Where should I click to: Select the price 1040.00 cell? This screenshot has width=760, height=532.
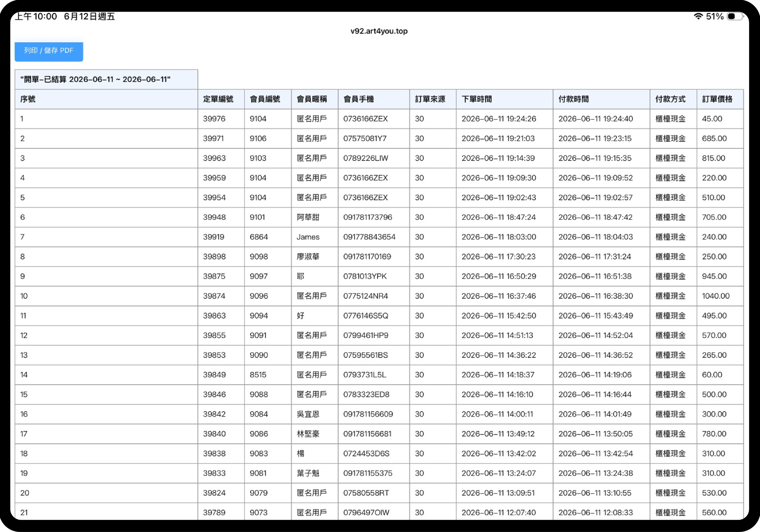click(x=720, y=296)
